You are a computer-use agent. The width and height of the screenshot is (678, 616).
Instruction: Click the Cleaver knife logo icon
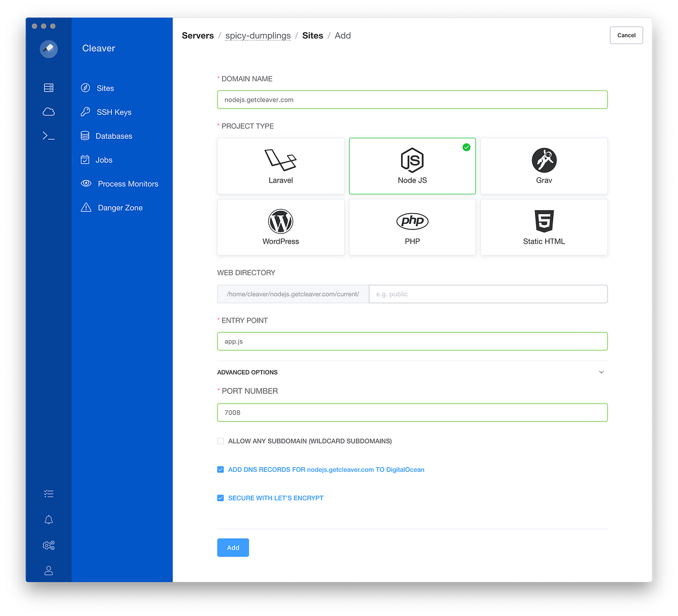point(48,49)
